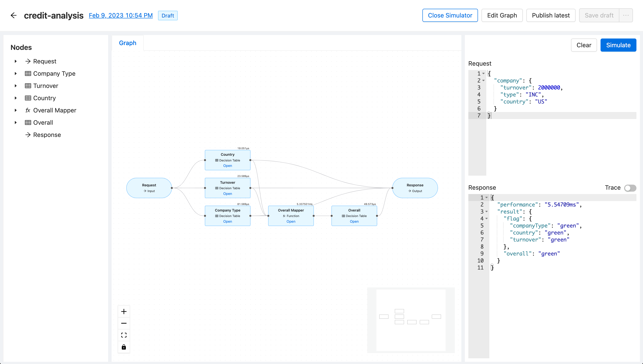Click the minimap in the canvas corner

(x=411, y=320)
